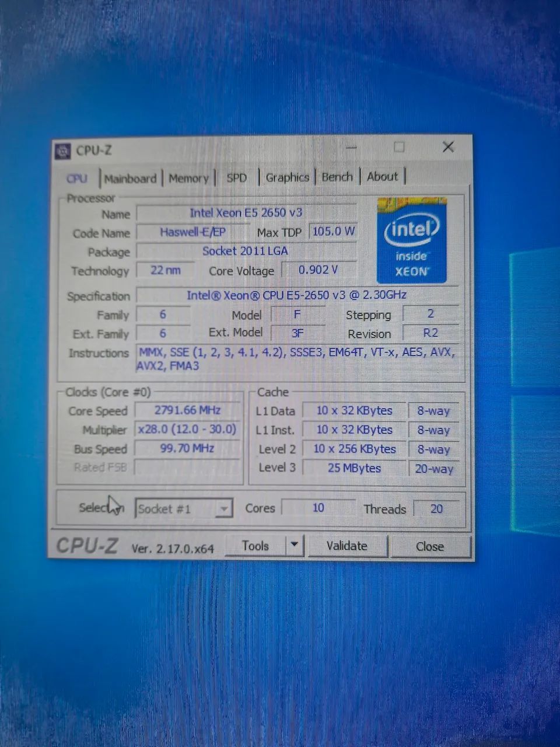Viewport: 560px width, 747px height.
Task: Open the Selection socket dropdown
Action: [x=223, y=508]
